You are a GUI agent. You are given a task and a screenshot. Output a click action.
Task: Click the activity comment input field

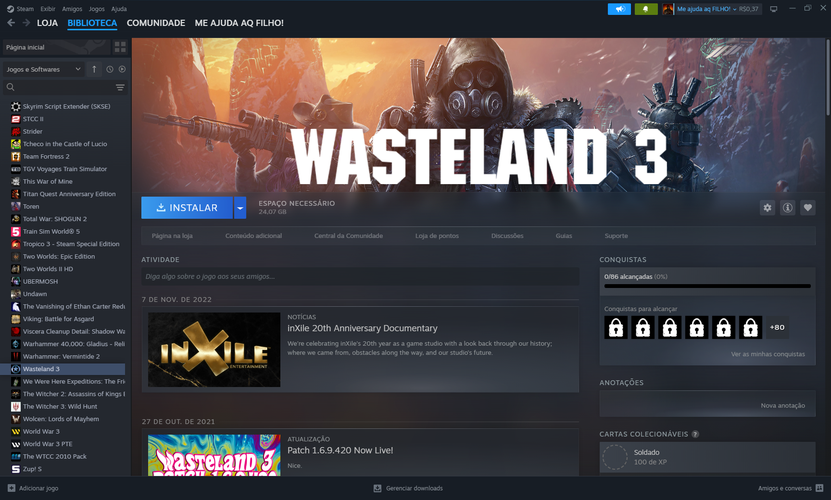coord(360,276)
